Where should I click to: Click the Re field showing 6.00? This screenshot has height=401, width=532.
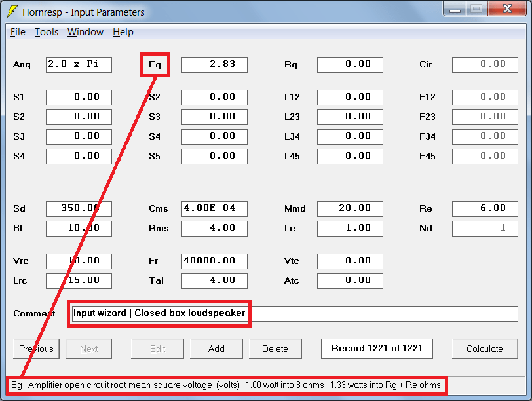click(x=485, y=208)
